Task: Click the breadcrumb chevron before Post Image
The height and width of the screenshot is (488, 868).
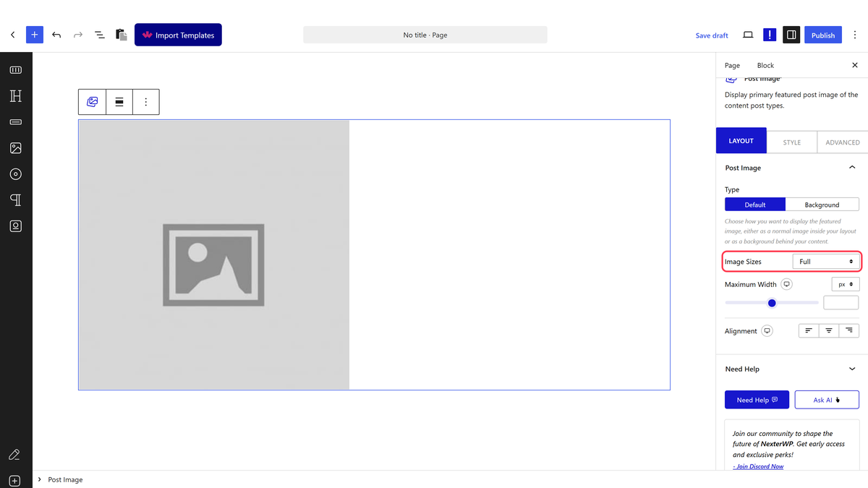Action: (39, 479)
